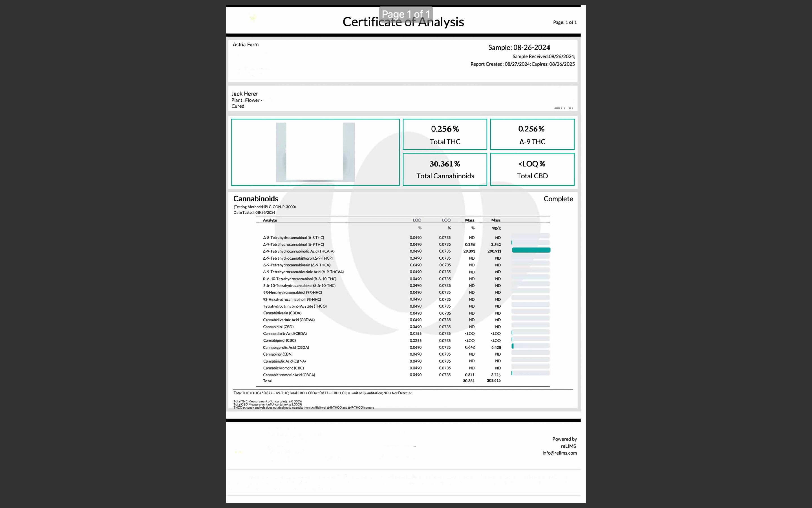Screen dimensions: 812x508
Task: Select the Cannabidivarin (CBDV) row name
Action: pyautogui.click(x=282, y=313)
